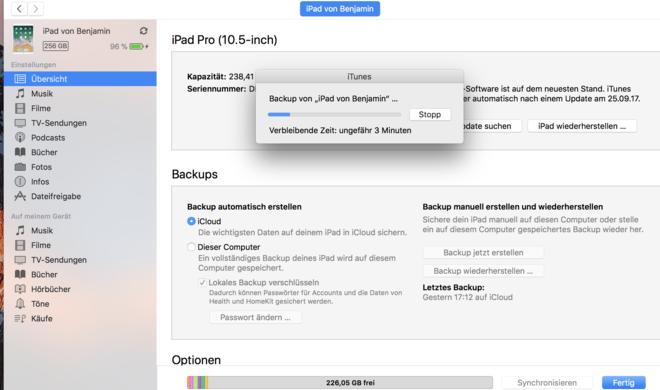Click the Filme icon under Auf meinem Gerät

[x=20, y=245]
